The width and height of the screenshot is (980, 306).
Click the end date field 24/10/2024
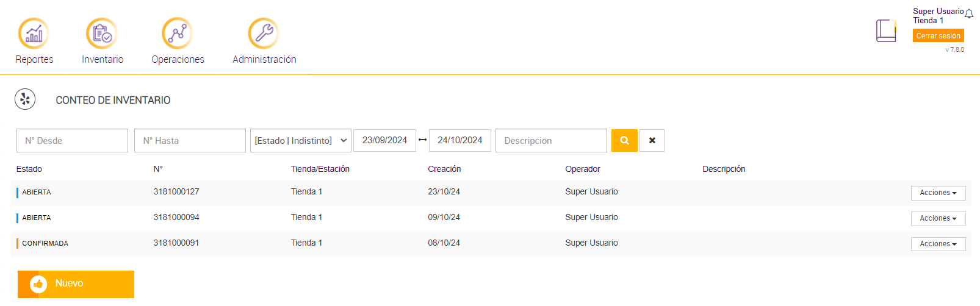pyautogui.click(x=459, y=140)
